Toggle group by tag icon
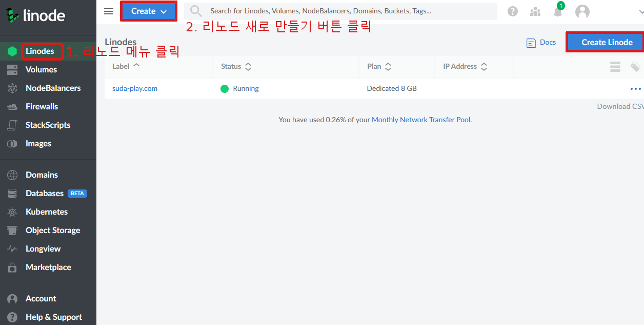Screen dimensions: 644x325 coord(635,67)
